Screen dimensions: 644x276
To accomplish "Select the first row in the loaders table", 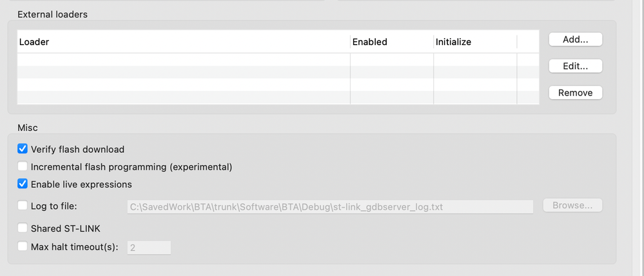I will click(x=183, y=59).
